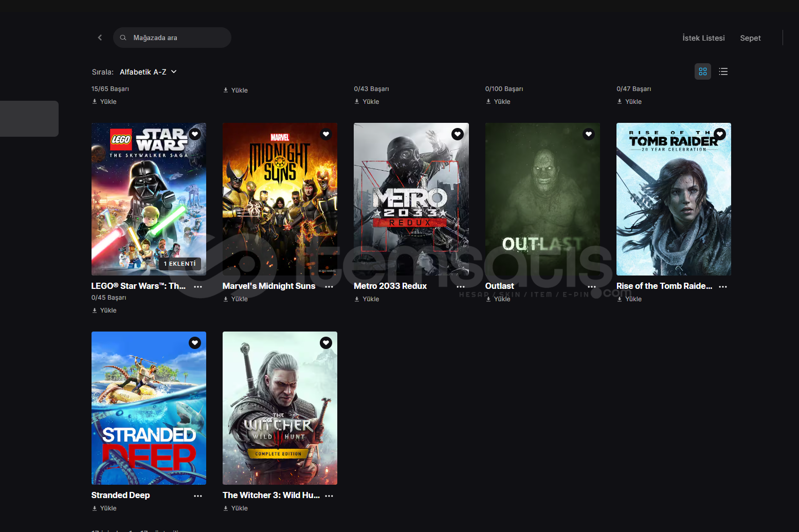Click Yükle under Metro 2033 Redux

pyautogui.click(x=367, y=299)
